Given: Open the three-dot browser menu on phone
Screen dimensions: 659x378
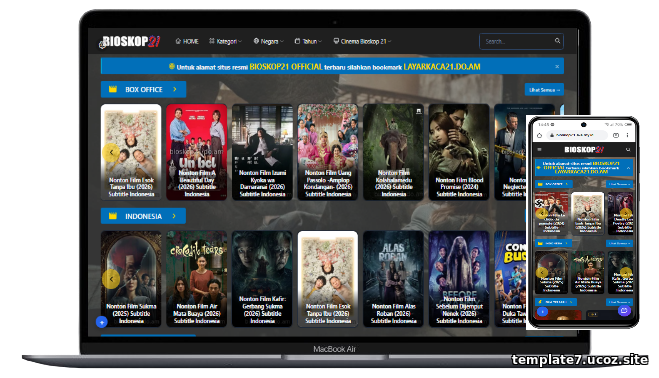Looking at the screenshot, I should (627, 135).
